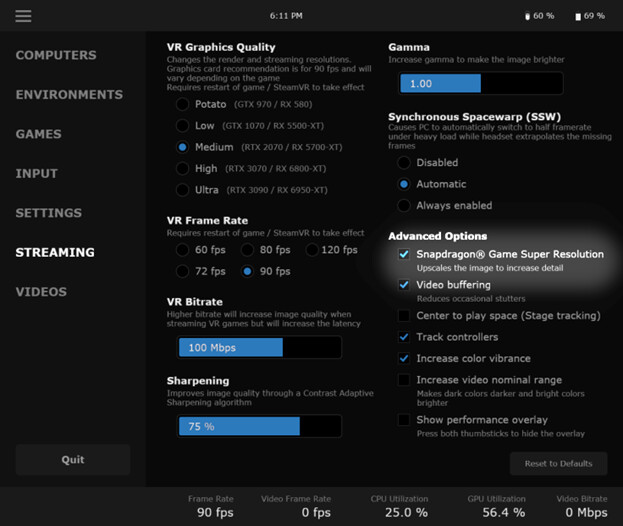This screenshot has height=526, width=623.
Task: Set SSW to Always enabled
Action: (404, 205)
